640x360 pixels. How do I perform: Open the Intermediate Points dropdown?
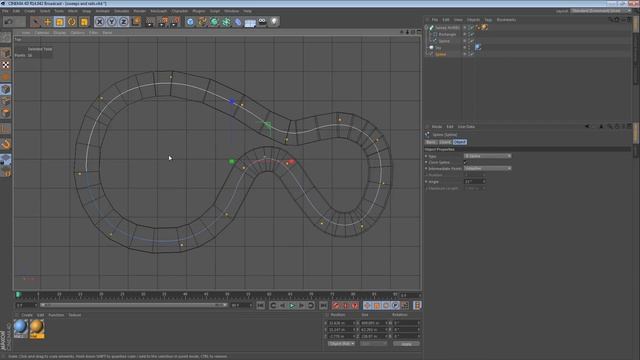pyautogui.click(x=487, y=168)
